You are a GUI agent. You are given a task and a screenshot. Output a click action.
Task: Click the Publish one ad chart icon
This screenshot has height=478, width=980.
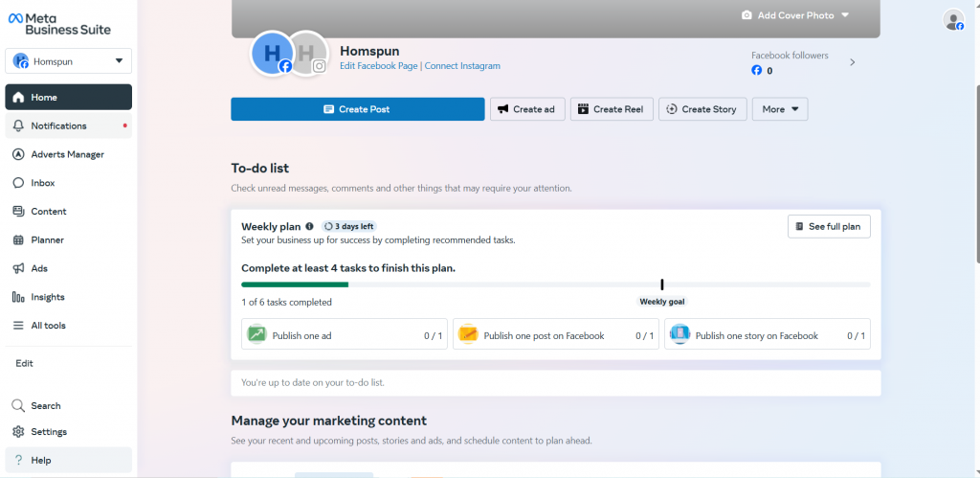click(x=256, y=334)
